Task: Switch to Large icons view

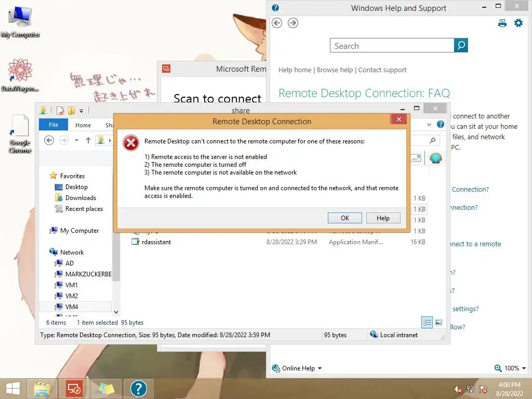Action: pos(438,322)
